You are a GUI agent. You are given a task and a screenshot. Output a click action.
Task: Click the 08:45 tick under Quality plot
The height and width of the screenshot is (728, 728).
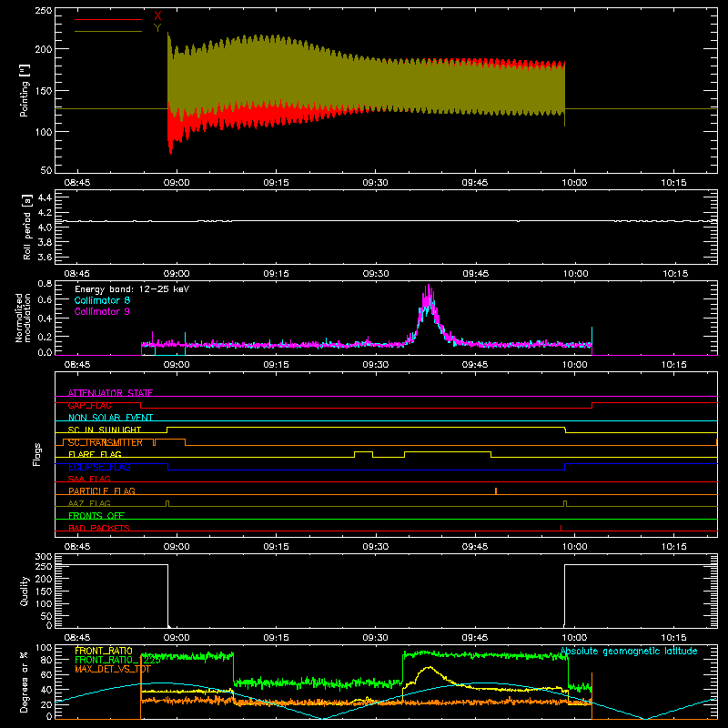tap(77, 638)
